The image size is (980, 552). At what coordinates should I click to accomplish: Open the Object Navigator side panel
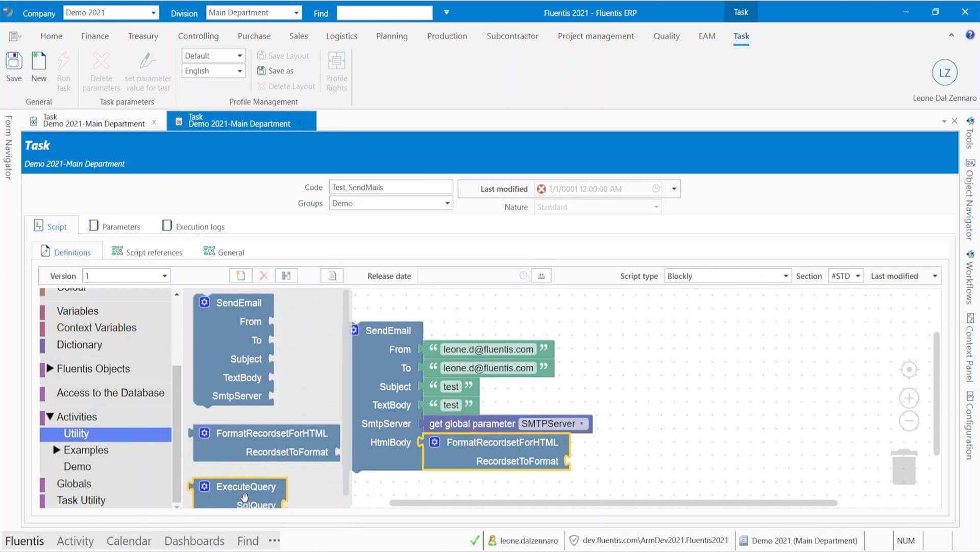[x=970, y=200]
